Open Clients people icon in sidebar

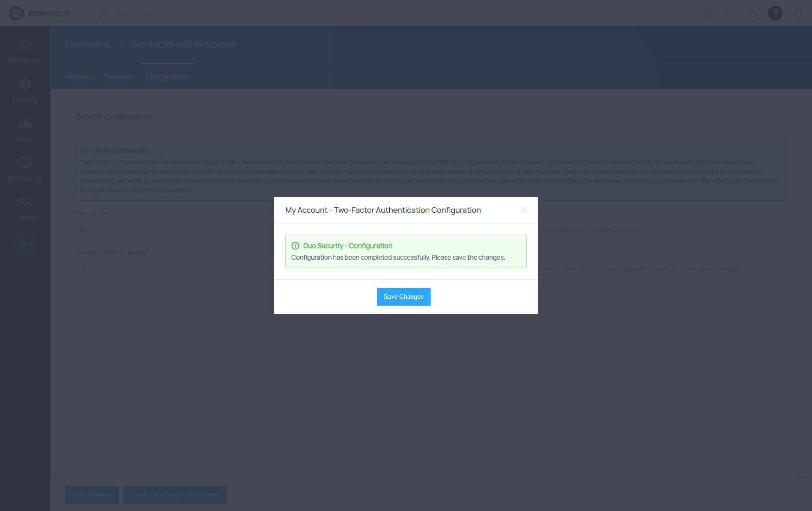[x=25, y=201]
